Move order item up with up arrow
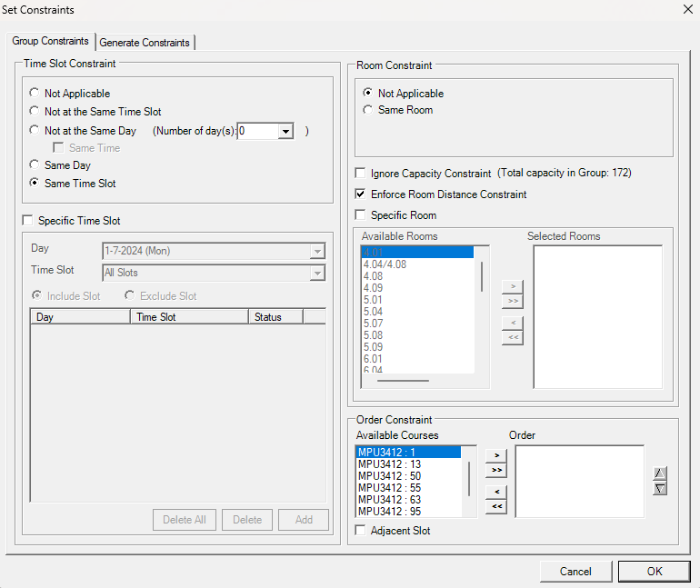The image size is (700, 588). (660, 473)
